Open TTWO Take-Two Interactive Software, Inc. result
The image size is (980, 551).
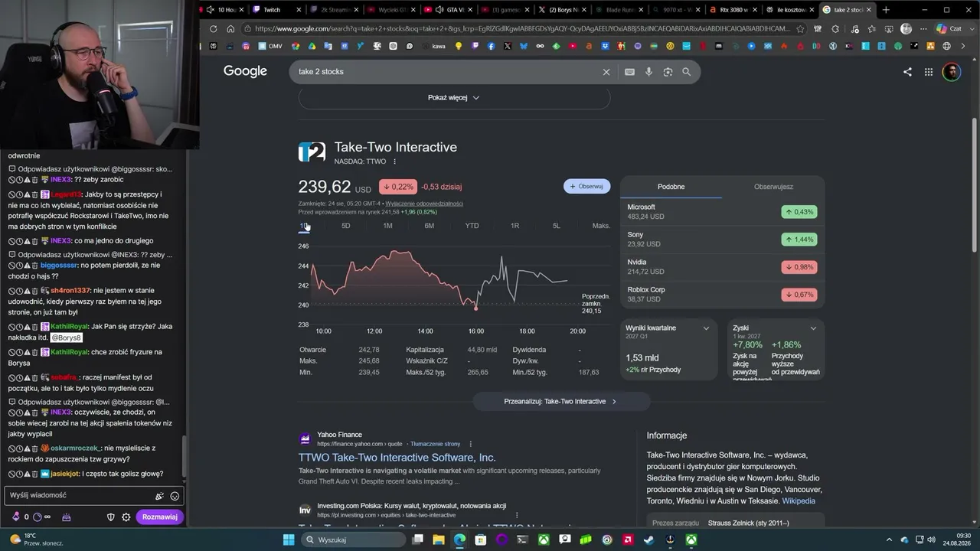click(x=397, y=458)
